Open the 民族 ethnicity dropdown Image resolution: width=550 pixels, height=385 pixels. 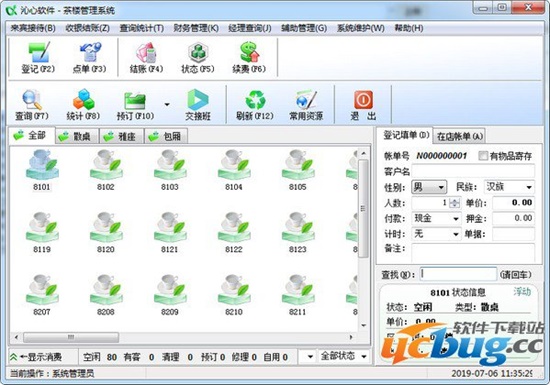click(x=509, y=187)
